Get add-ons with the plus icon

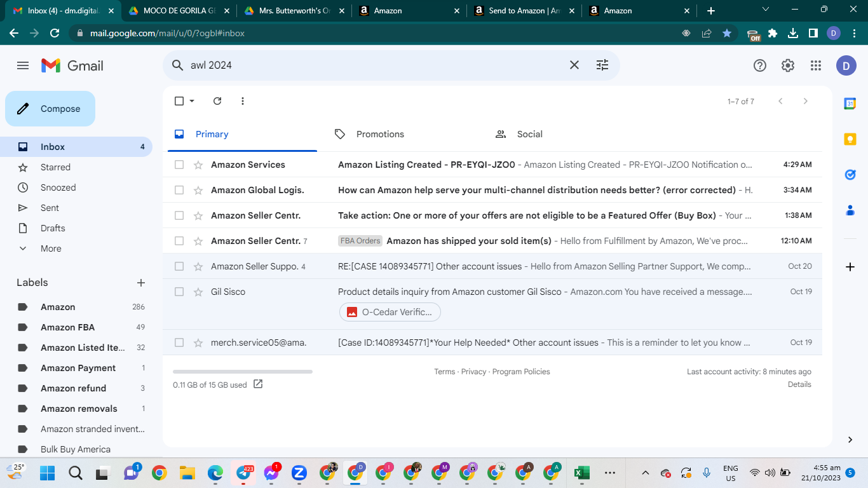850,267
